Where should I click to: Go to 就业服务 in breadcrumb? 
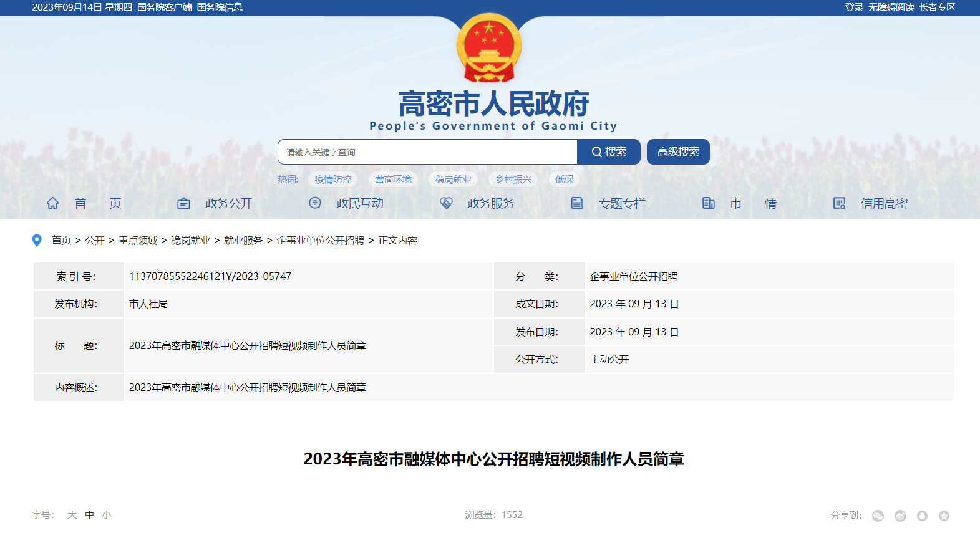(x=243, y=241)
